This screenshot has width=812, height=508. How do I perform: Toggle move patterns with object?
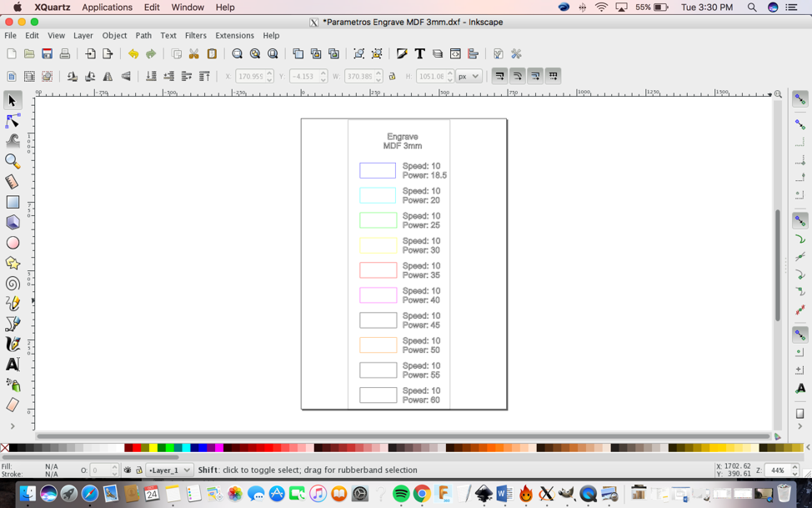tap(553, 76)
